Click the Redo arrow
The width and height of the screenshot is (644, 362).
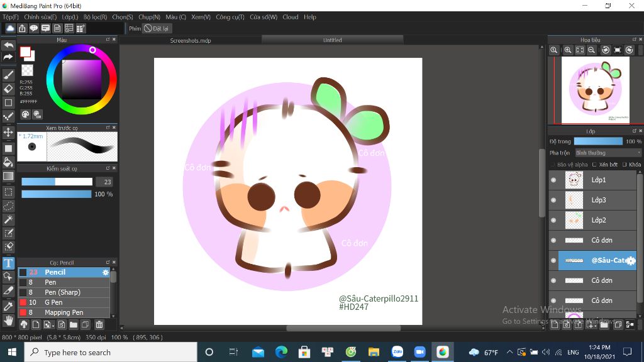click(x=8, y=57)
